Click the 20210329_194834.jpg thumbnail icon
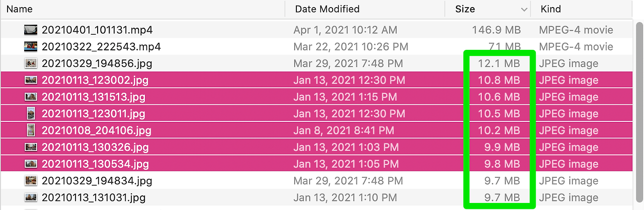644x210 pixels. click(x=31, y=180)
